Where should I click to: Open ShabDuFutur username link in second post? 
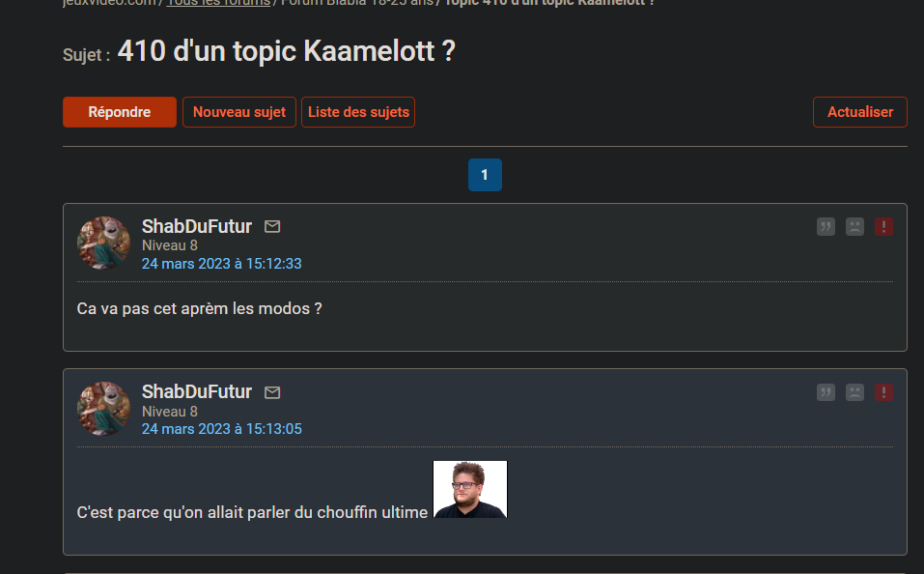coord(197,391)
